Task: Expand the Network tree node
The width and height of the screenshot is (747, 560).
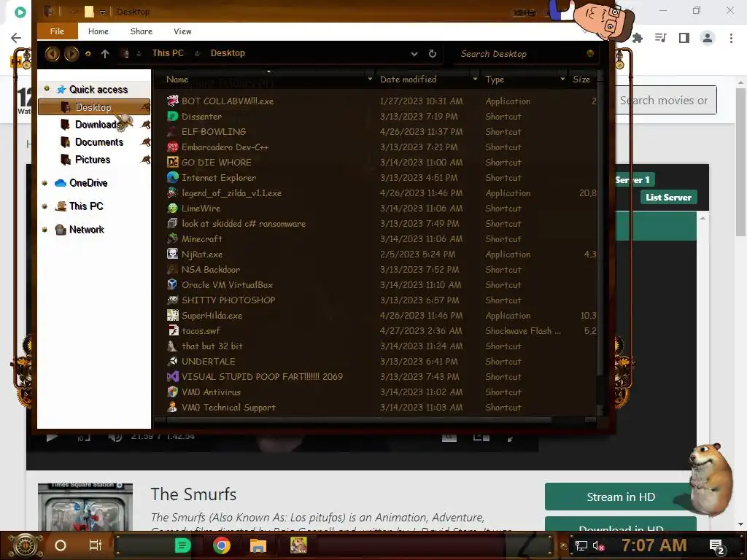Action: pyautogui.click(x=44, y=230)
